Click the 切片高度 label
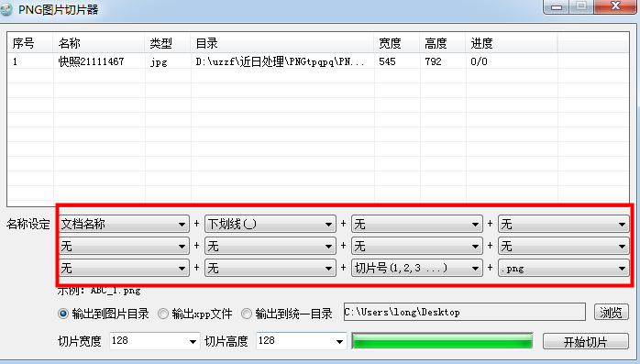This screenshot has width=640, height=364. tap(226, 341)
